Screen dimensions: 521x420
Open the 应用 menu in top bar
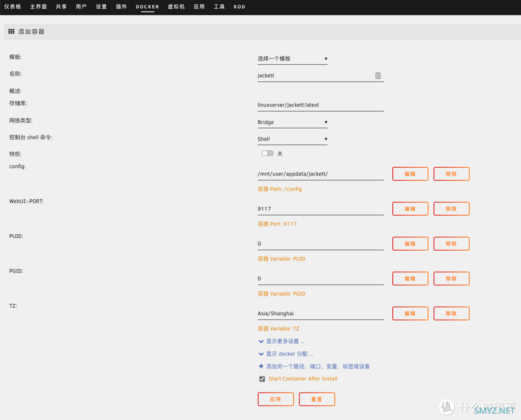[x=199, y=7]
